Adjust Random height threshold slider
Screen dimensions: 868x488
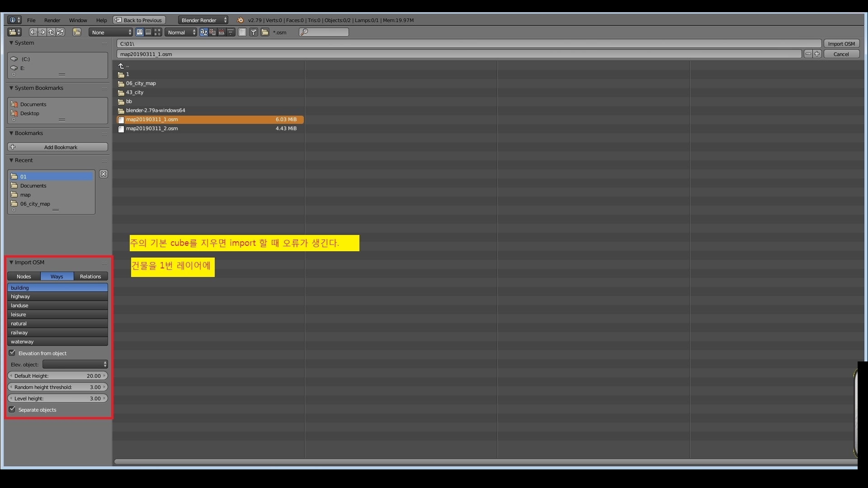[57, 387]
